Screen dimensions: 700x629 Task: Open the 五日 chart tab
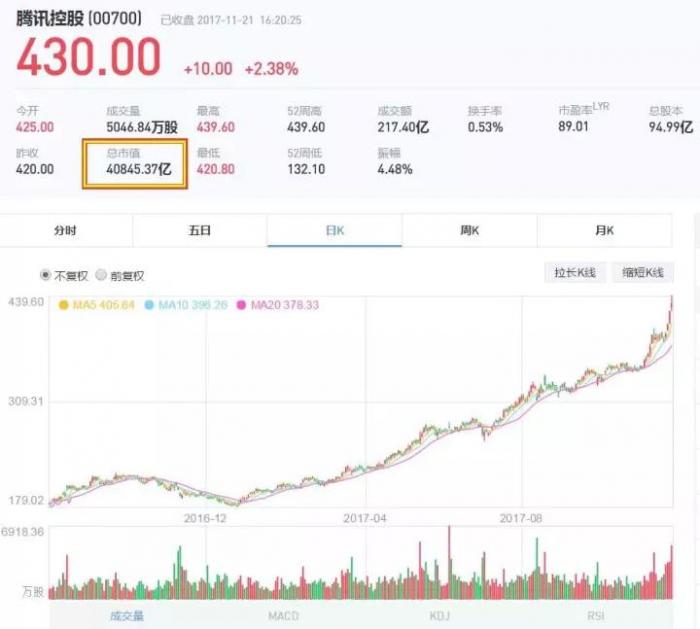pyautogui.click(x=200, y=230)
